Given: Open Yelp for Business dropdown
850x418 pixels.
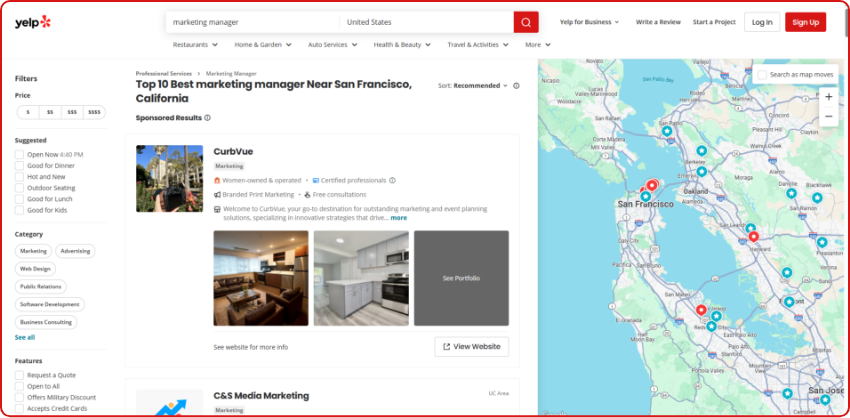Looking at the screenshot, I should (x=589, y=22).
